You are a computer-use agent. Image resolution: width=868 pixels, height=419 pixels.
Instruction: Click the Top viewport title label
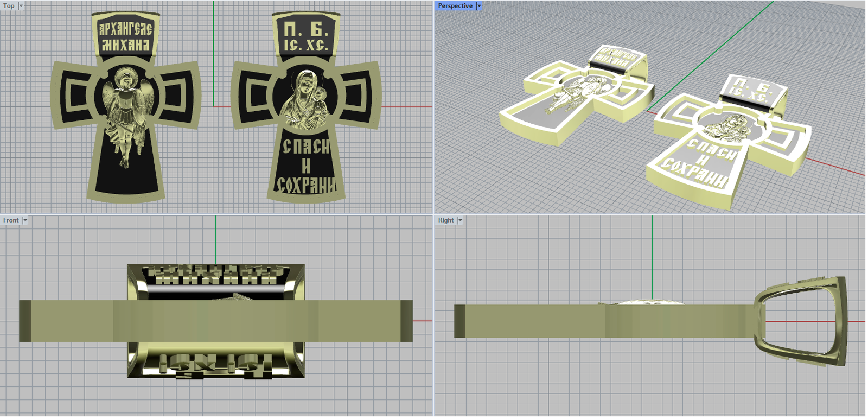pyautogui.click(x=9, y=6)
